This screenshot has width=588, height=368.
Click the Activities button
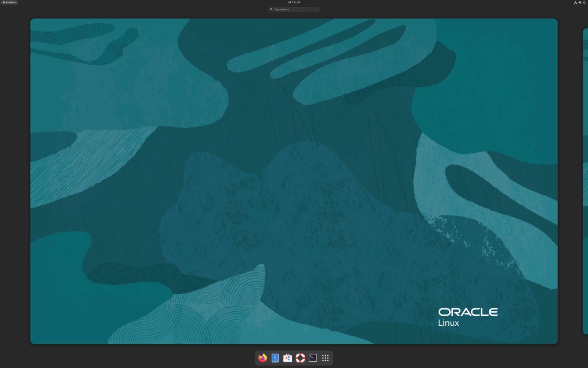tap(9, 2)
